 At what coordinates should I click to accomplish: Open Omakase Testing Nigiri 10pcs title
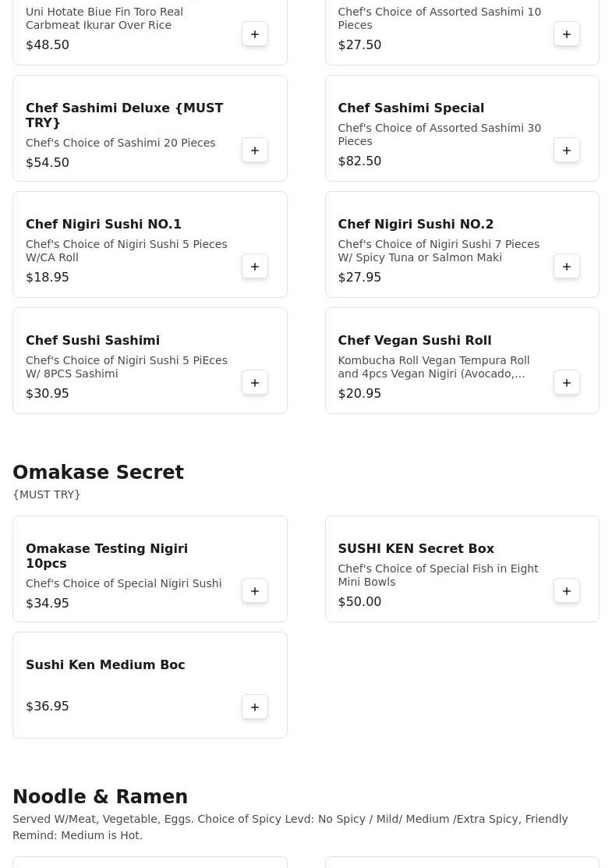click(x=107, y=555)
